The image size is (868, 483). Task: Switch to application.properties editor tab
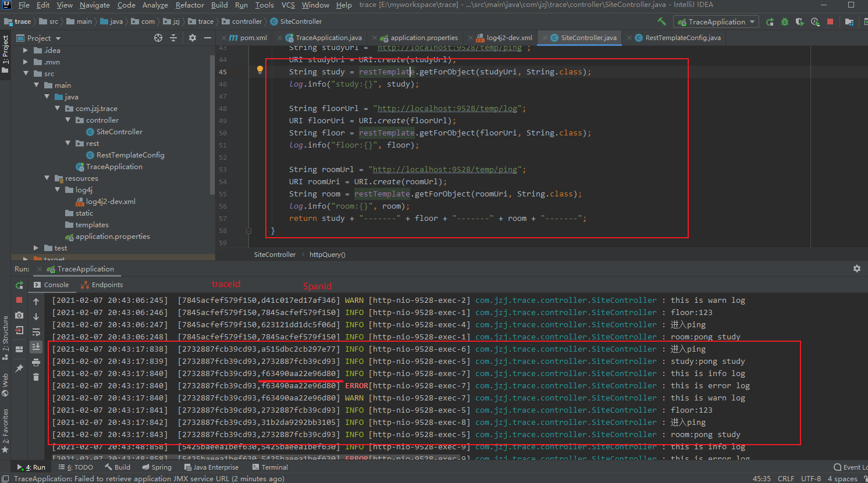click(x=419, y=38)
